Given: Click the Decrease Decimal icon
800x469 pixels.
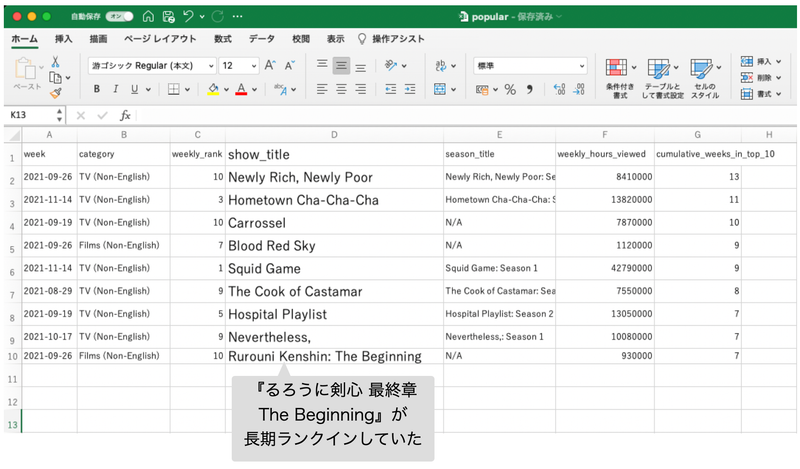Looking at the screenshot, I should pos(579,90).
